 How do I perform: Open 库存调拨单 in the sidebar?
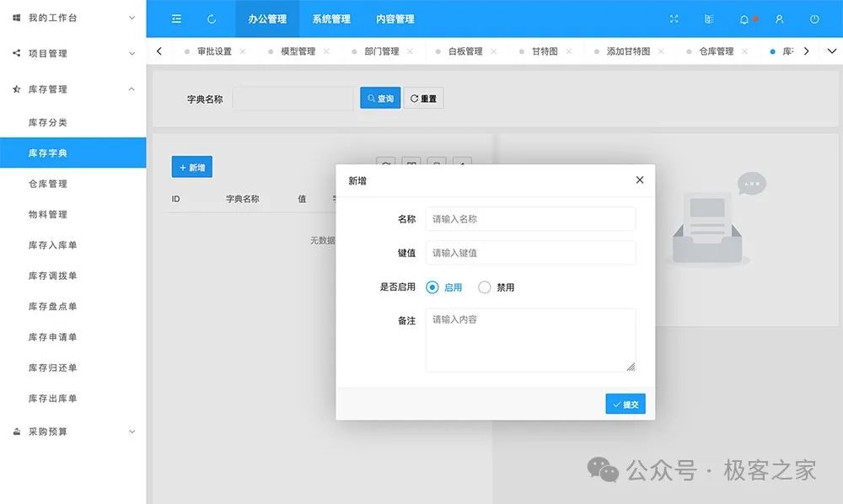[x=73, y=276]
